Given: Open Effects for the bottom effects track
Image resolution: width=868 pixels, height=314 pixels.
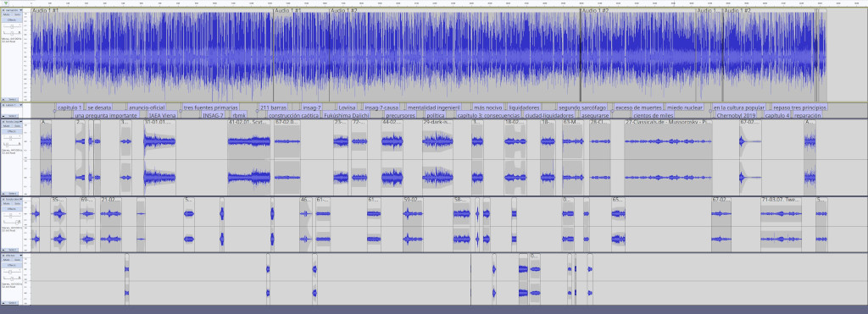Looking at the screenshot, I should (x=12, y=266).
